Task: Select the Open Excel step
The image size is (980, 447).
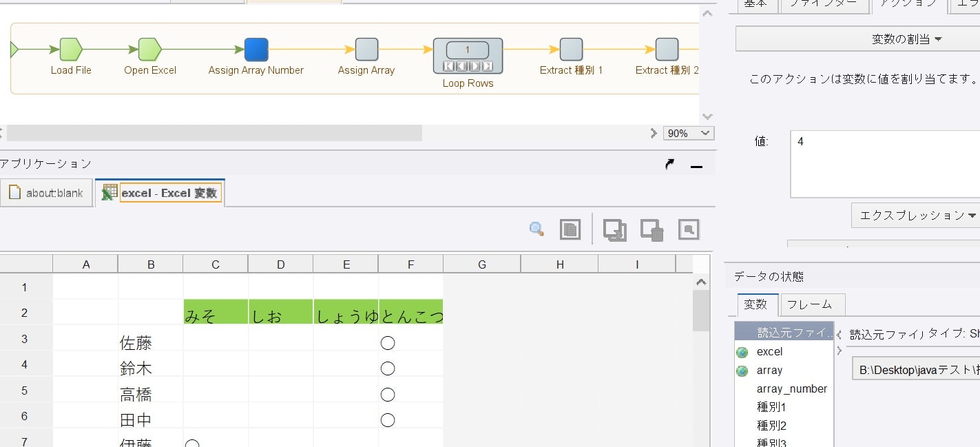Action: (150, 50)
